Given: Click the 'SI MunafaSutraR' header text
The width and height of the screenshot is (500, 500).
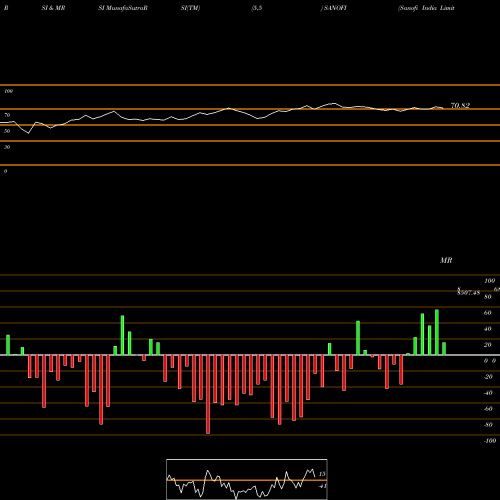Looking at the screenshot, I should tap(123, 8).
